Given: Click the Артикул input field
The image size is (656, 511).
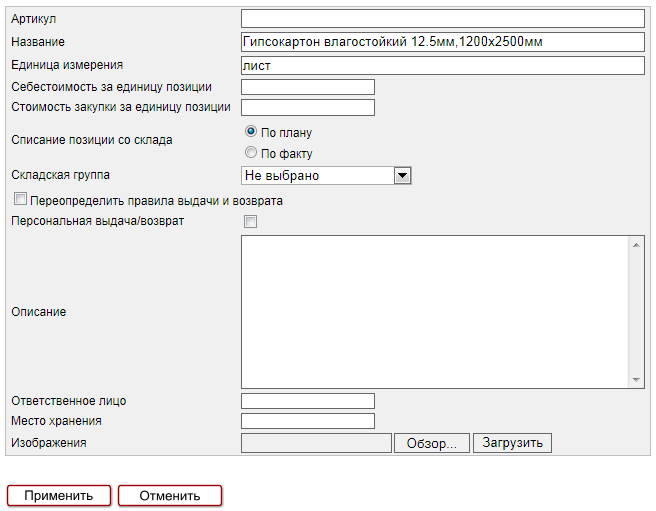Looking at the screenshot, I should coord(442,18).
